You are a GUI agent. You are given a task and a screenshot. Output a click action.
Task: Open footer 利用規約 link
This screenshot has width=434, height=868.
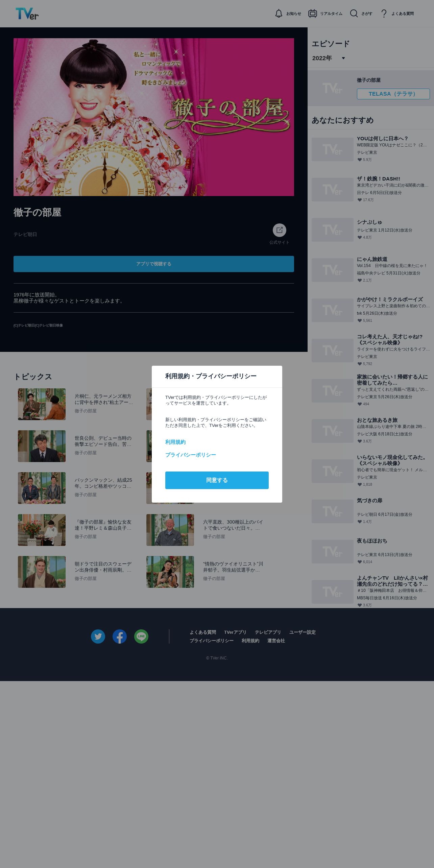[x=250, y=641]
